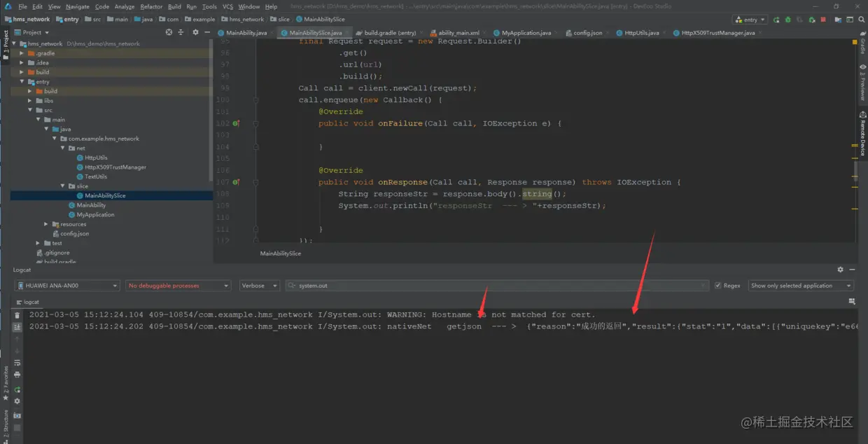This screenshot has width=868, height=444.
Task: Select TextUtils in project tree
Action: (96, 176)
